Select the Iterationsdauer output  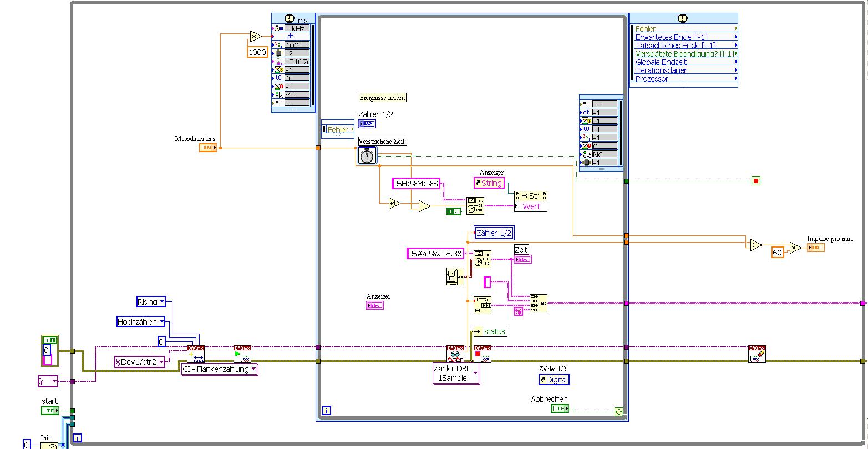pos(687,70)
